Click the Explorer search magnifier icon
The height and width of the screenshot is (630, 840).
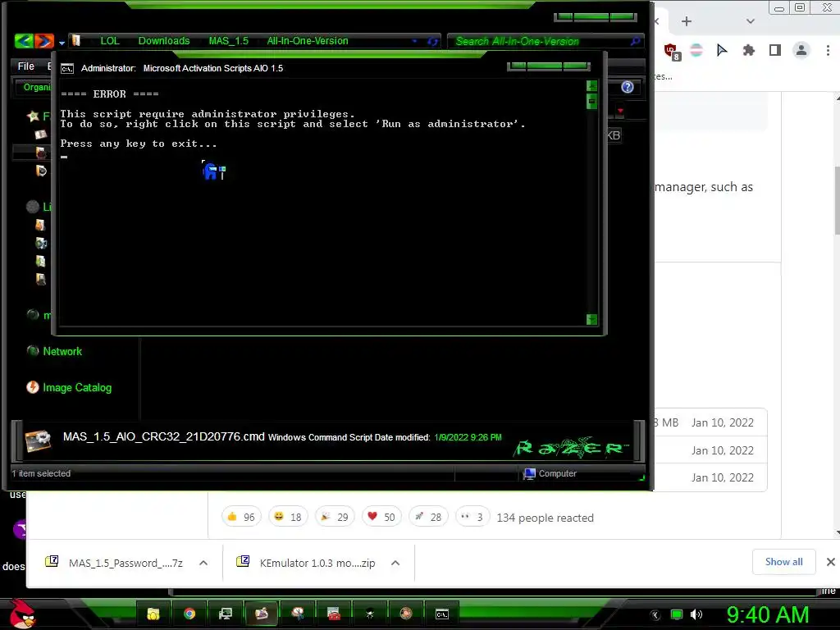(636, 41)
